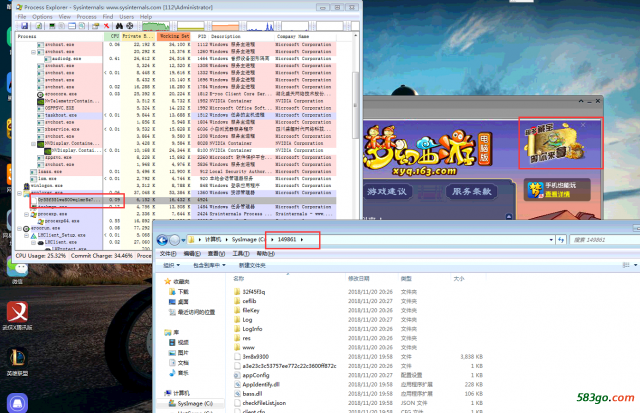Click the red X Kill Process icon
This screenshot has width=640, height=413.
pos(107,26)
